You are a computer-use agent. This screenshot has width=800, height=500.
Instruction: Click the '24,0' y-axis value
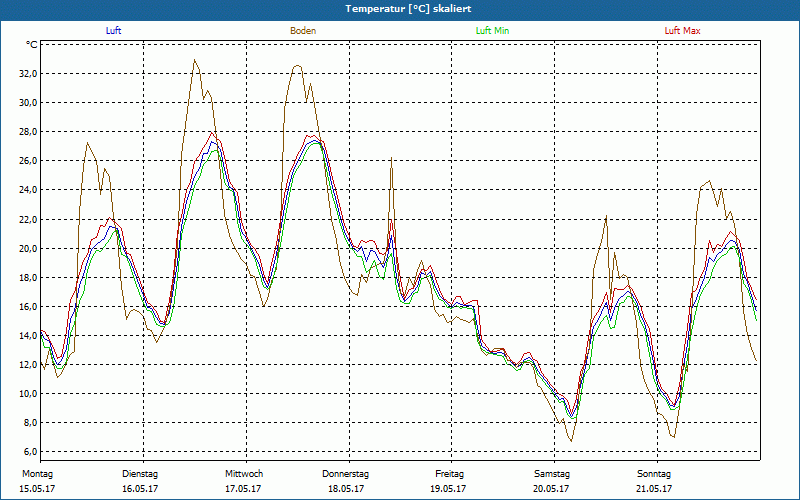click(x=29, y=190)
